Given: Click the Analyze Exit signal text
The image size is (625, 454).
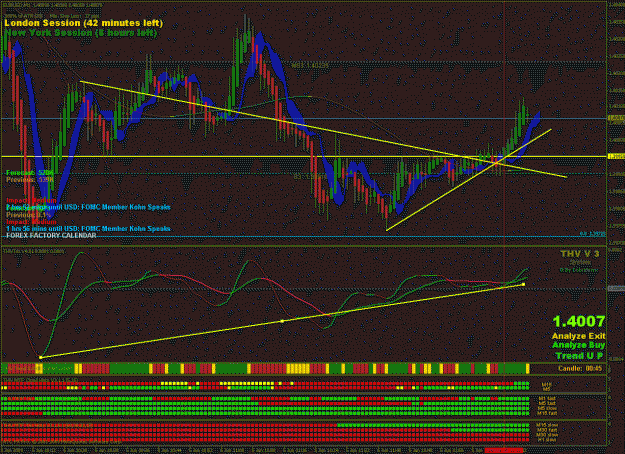Looking at the screenshot, I should click(x=578, y=336).
